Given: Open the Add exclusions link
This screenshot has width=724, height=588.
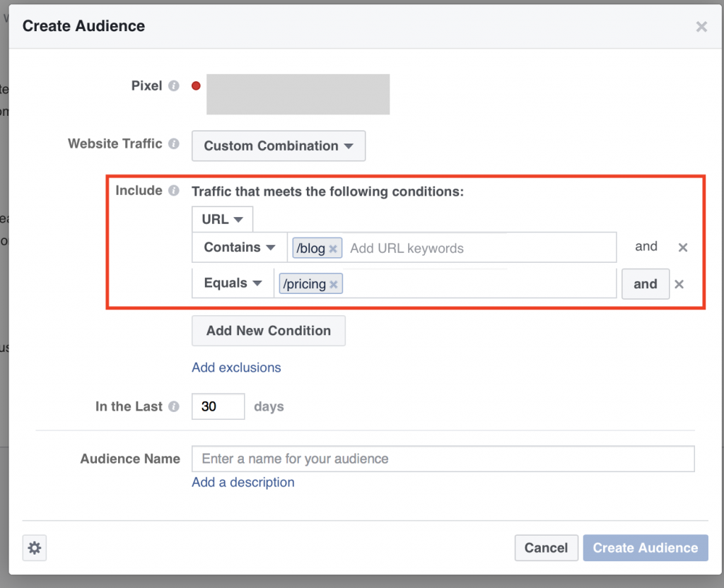Looking at the screenshot, I should pyautogui.click(x=236, y=367).
